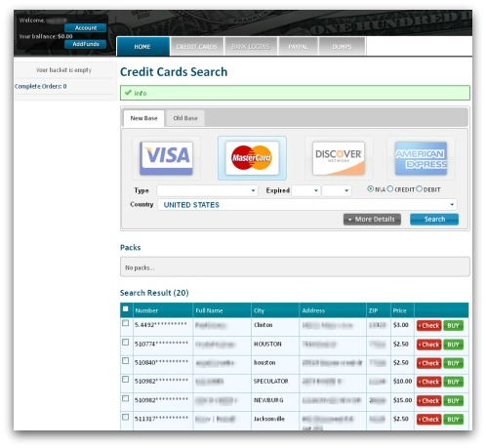Choose the MasterCard logo filter
Screen dimensions: 486x448
click(252, 158)
